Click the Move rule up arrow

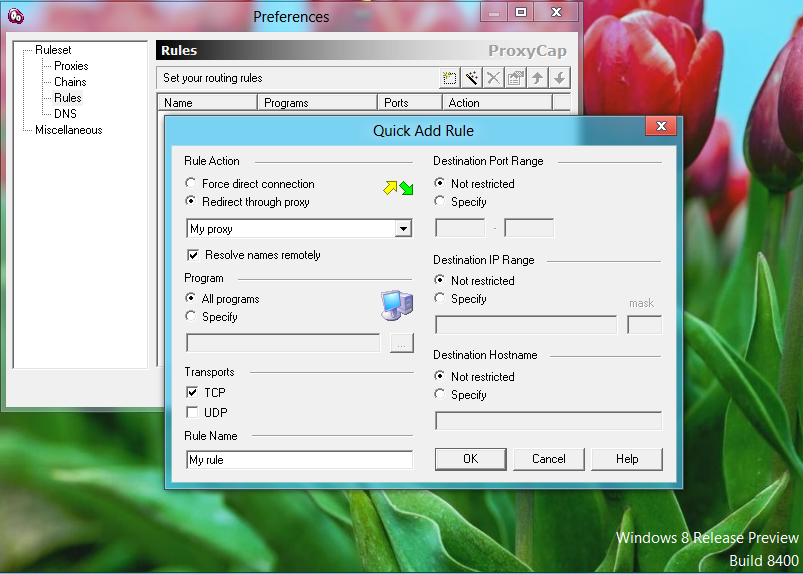coord(537,78)
